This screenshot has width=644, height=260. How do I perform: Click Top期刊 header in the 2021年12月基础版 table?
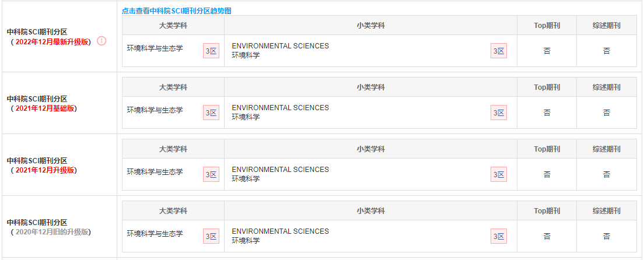pyautogui.click(x=547, y=87)
